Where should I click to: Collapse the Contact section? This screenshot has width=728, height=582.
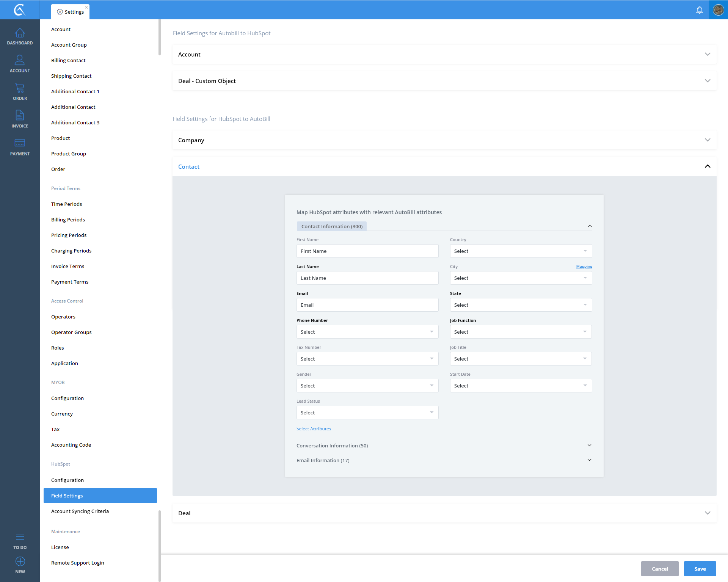coord(707,166)
